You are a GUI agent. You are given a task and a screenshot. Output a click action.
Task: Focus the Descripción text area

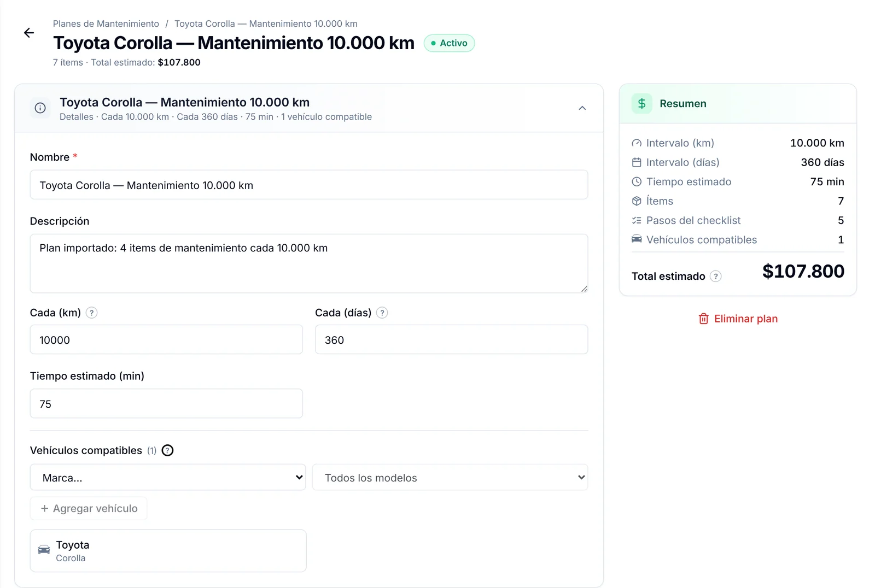(309, 263)
